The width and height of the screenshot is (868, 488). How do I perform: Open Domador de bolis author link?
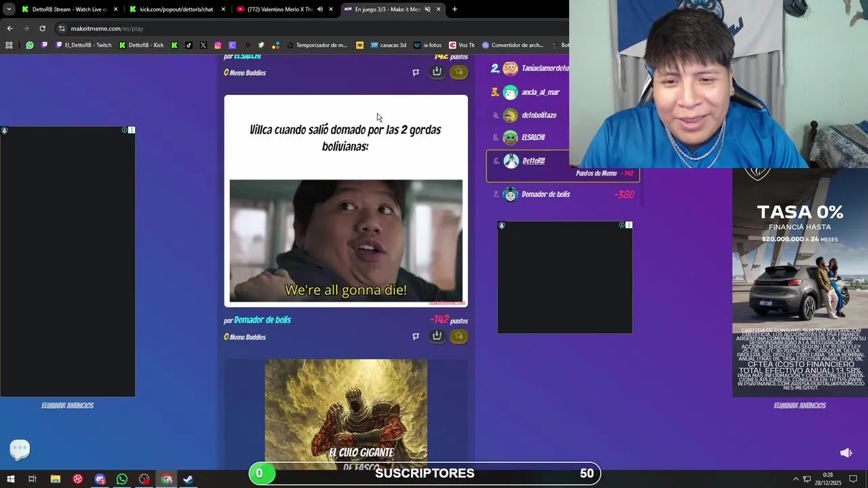click(x=262, y=320)
